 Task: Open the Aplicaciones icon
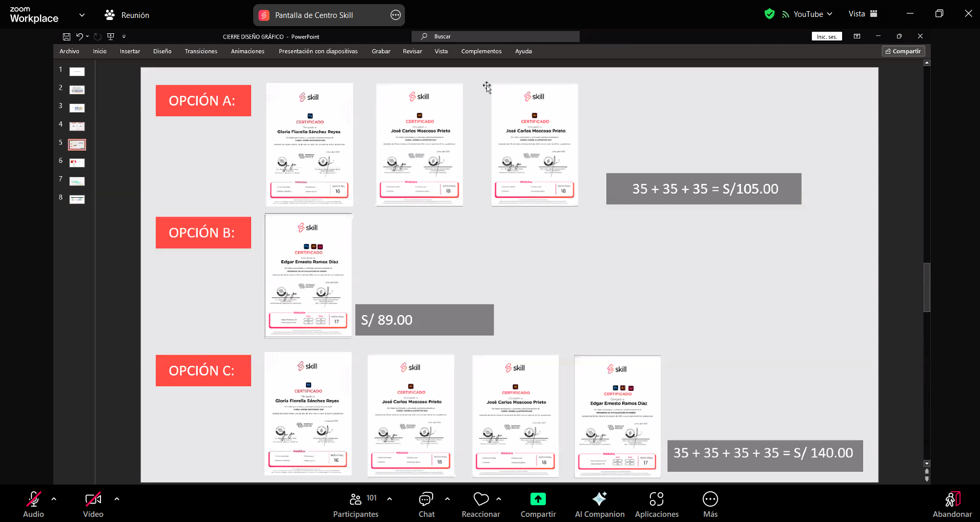(656, 499)
